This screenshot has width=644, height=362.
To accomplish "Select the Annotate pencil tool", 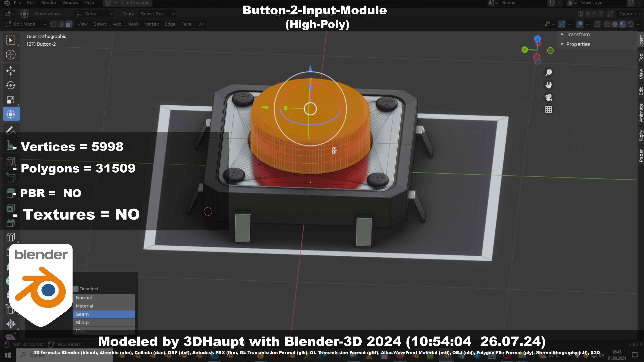I will [11, 130].
